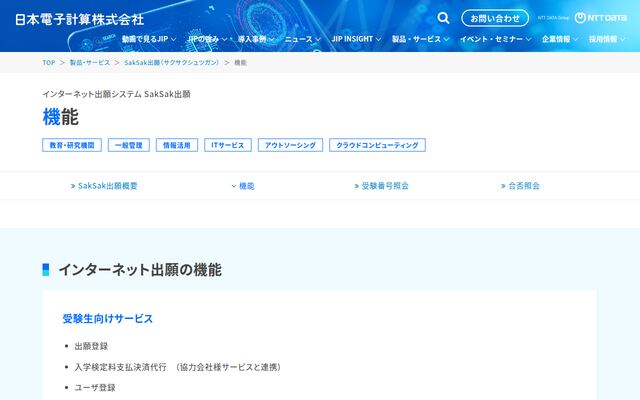Select the 情報活用 tag
Image resolution: width=640 pixels, height=400 pixels.
[x=177, y=145]
